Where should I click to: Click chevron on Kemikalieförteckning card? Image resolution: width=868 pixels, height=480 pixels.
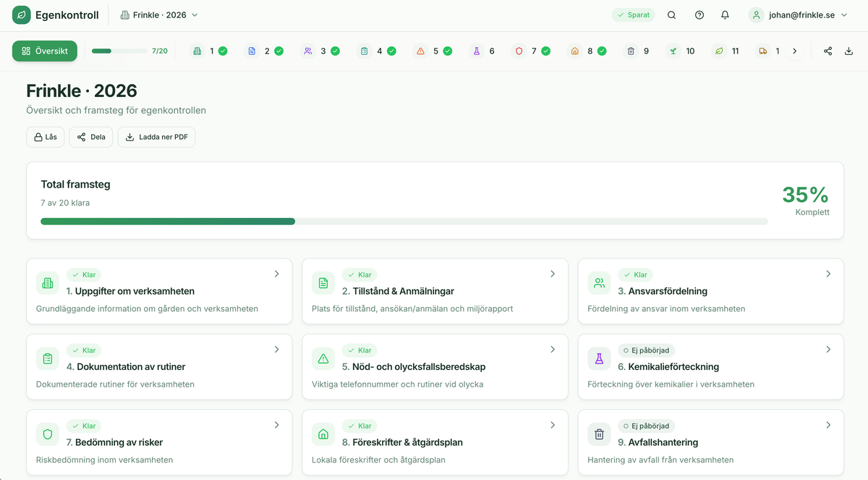tap(828, 350)
